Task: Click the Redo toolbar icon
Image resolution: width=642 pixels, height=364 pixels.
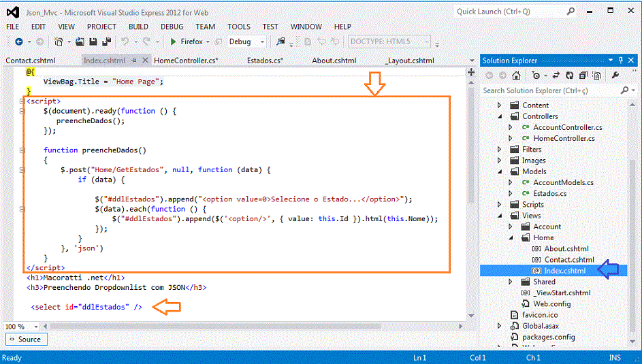Action: click(x=146, y=42)
